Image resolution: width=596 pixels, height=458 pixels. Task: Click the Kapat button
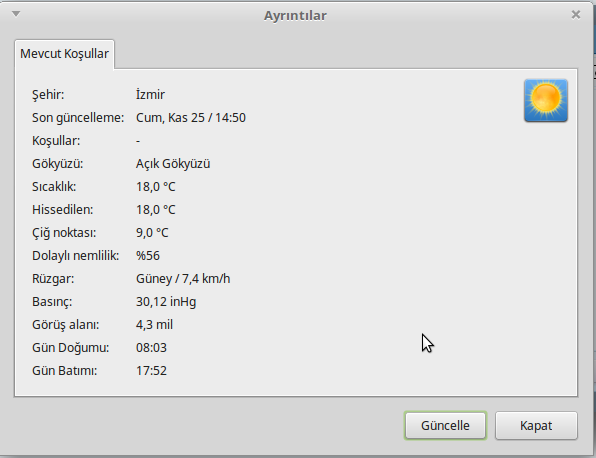(536, 425)
